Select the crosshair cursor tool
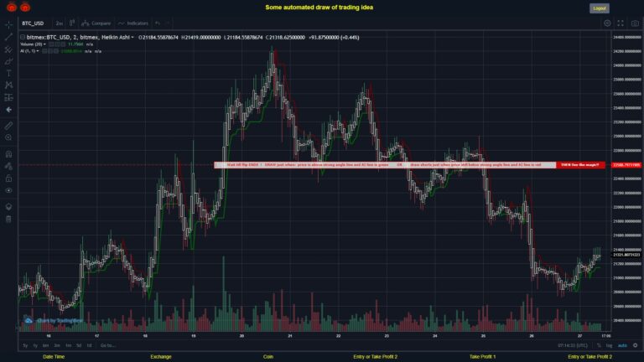 point(8,24)
